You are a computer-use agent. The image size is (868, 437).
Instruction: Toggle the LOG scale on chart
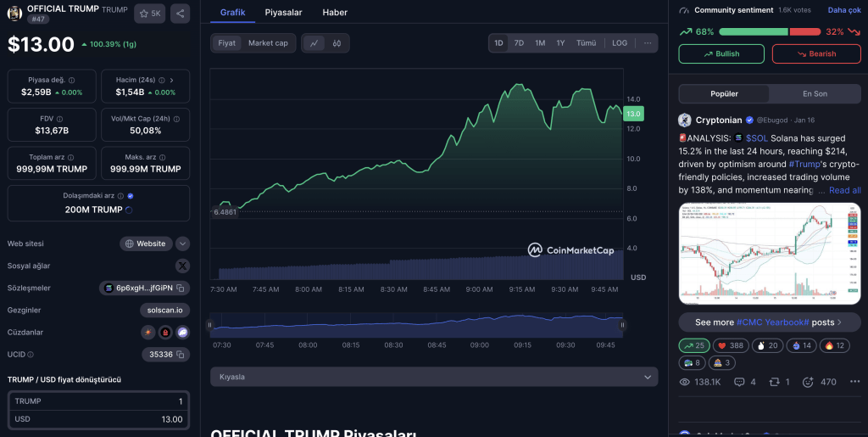(620, 43)
